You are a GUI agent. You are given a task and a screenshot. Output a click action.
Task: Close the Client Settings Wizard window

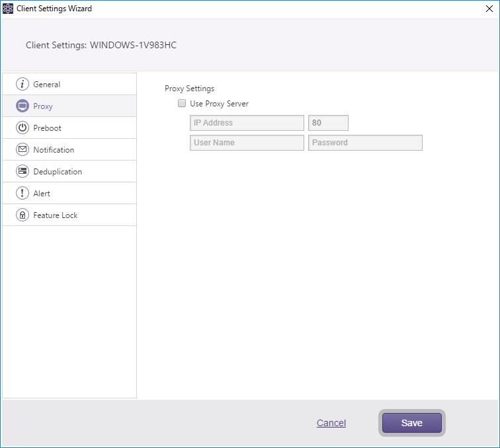coord(489,9)
